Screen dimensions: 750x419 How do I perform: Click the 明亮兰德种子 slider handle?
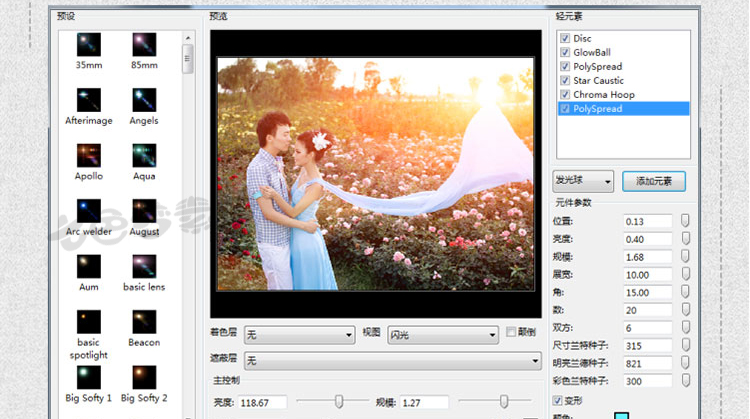685,363
